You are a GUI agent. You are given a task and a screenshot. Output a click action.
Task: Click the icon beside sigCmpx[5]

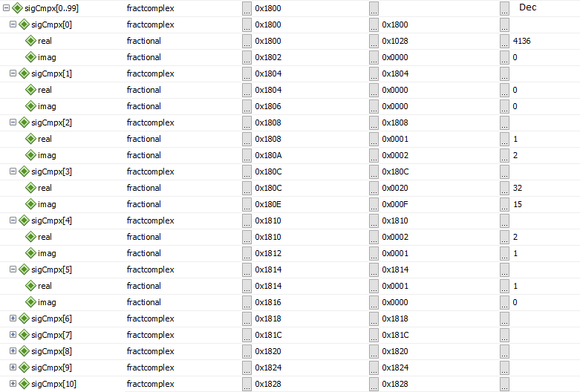tap(24, 269)
